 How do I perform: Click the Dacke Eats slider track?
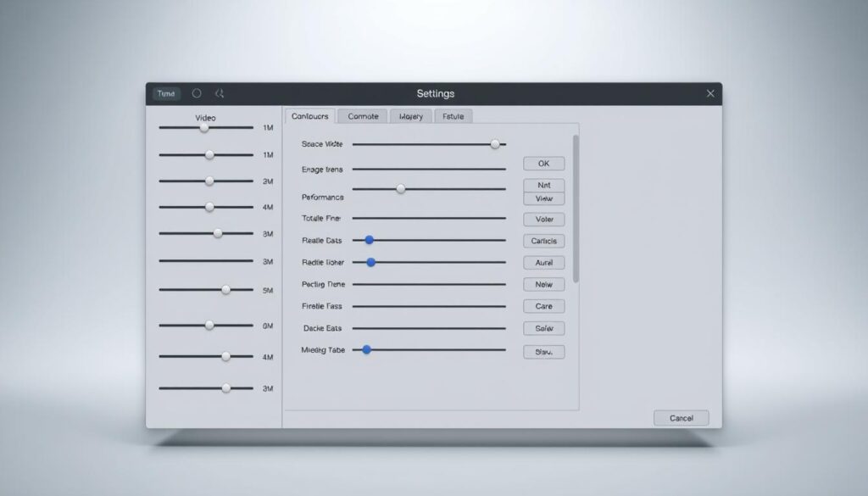coord(429,328)
